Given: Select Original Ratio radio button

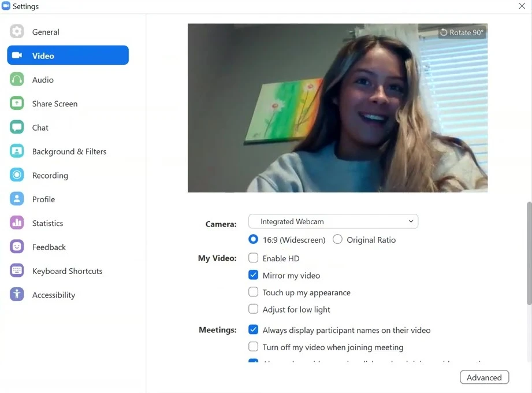Looking at the screenshot, I should click(337, 239).
